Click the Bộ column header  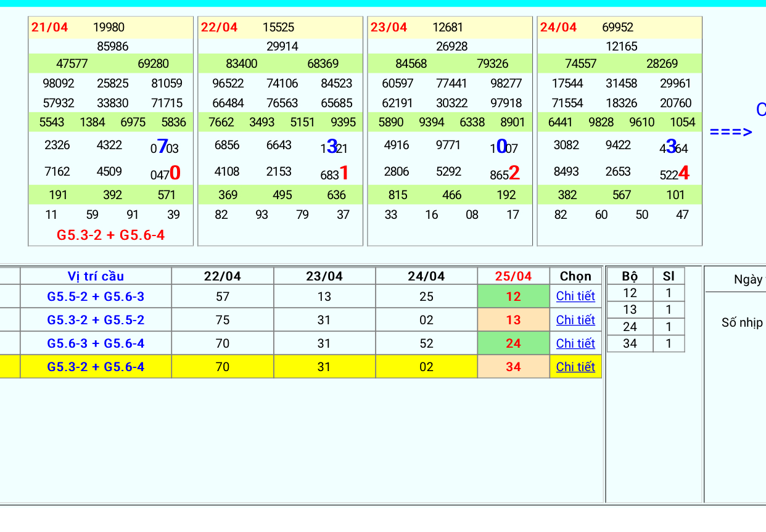pyautogui.click(x=630, y=276)
